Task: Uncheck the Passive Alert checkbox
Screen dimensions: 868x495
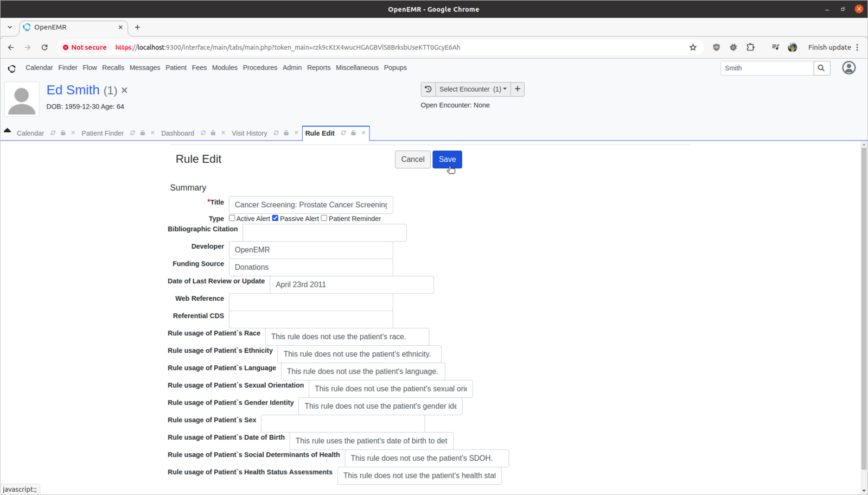Action: [276, 218]
